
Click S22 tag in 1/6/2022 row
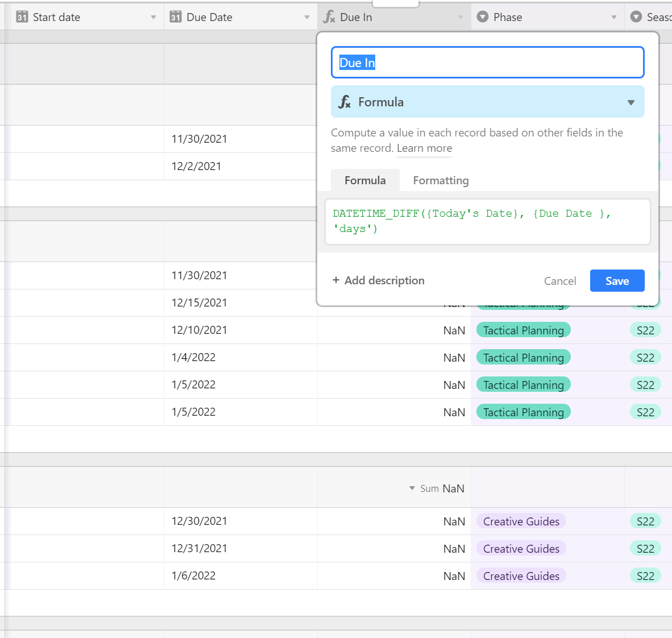pos(645,576)
